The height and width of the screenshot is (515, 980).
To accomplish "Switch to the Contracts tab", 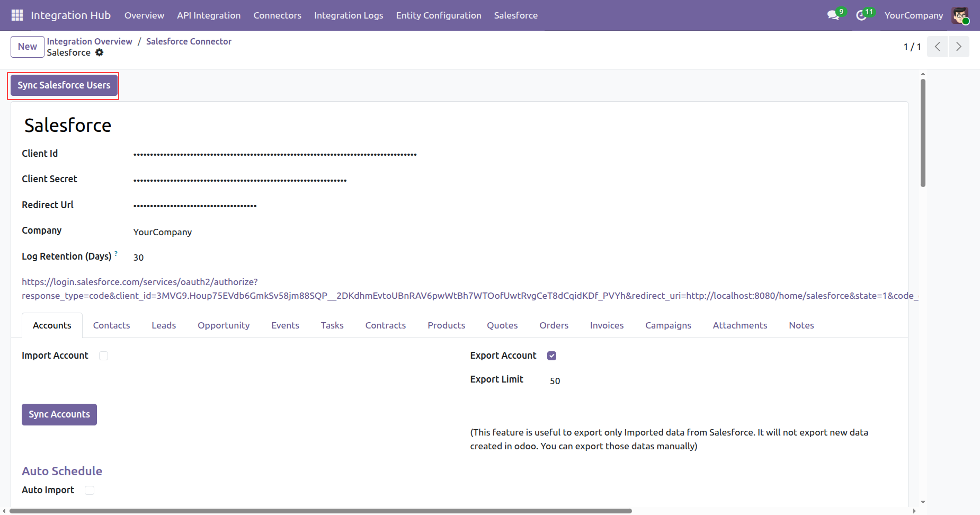I will pos(386,325).
